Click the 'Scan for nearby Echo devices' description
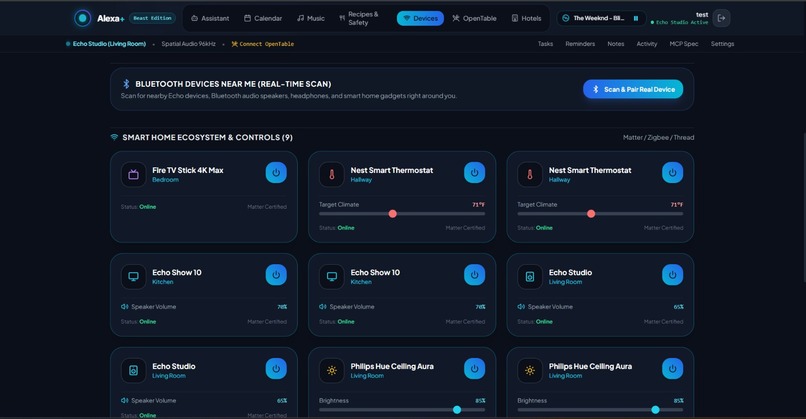This screenshot has height=419, width=806. (x=288, y=96)
